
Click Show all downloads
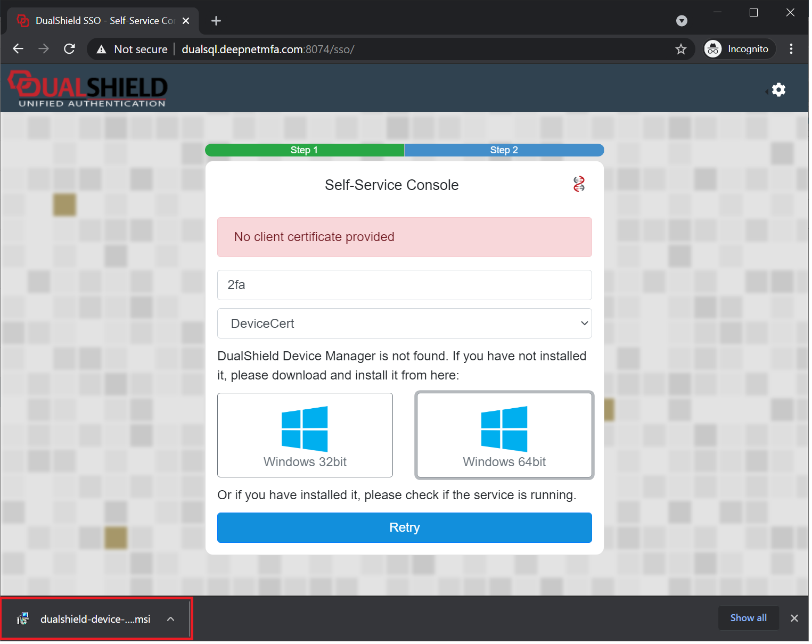[x=748, y=618]
